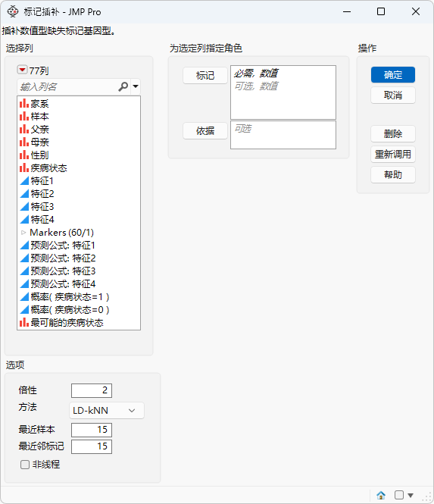
Task: Click the 最近邻标记 value field
Action: 92,446
